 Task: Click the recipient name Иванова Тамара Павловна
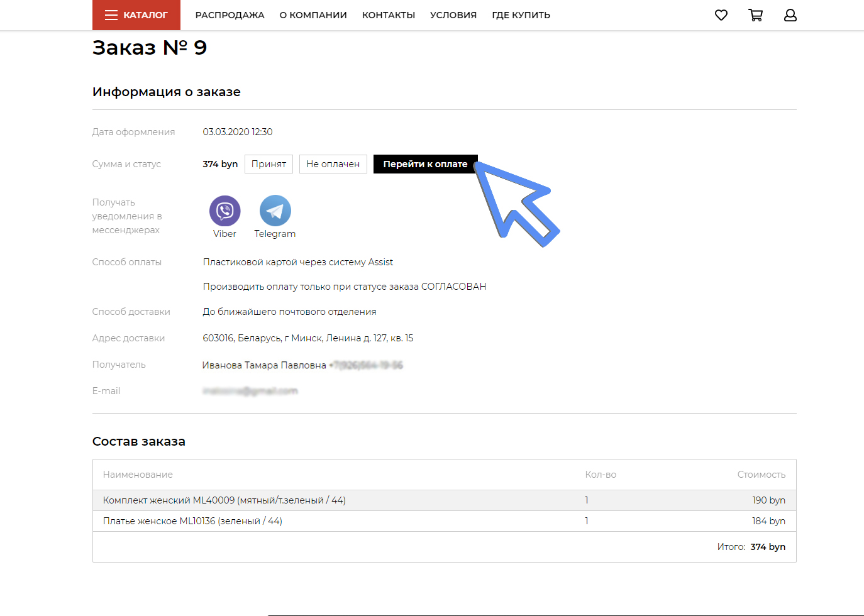point(264,365)
